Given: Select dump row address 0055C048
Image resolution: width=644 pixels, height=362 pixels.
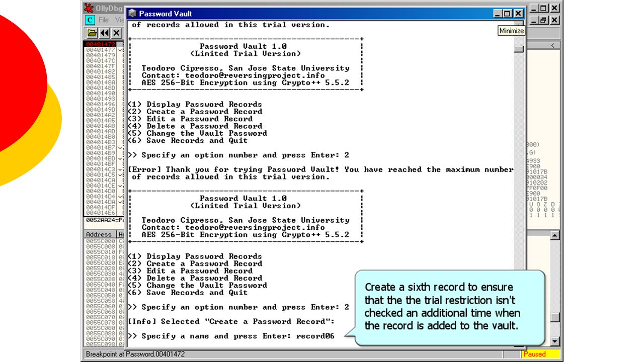Looking at the screenshot, I should 101,290.
